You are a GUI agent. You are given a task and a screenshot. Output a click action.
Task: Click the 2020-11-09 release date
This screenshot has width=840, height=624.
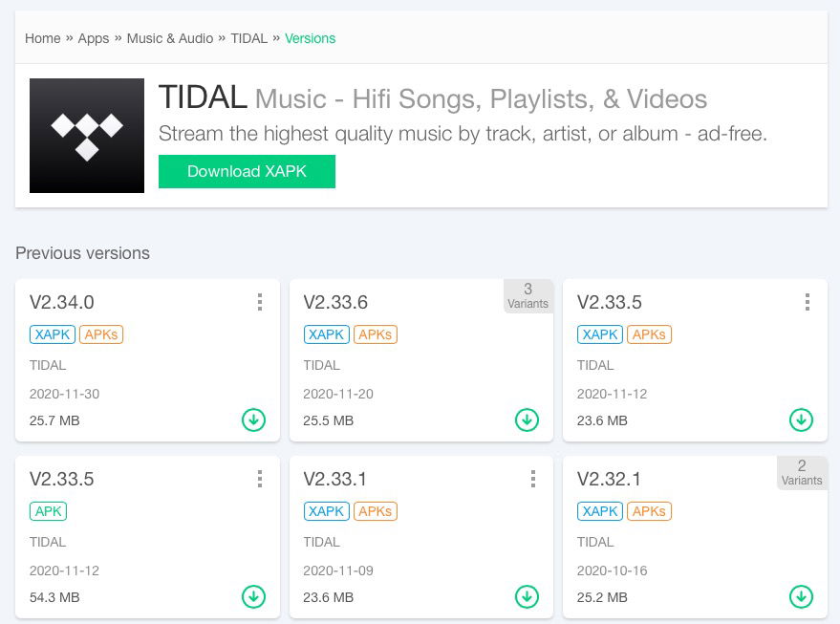point(338,571)
